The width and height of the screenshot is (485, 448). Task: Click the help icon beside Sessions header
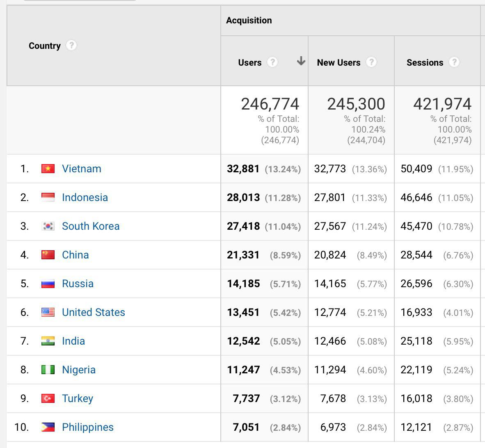pos(454,62)
